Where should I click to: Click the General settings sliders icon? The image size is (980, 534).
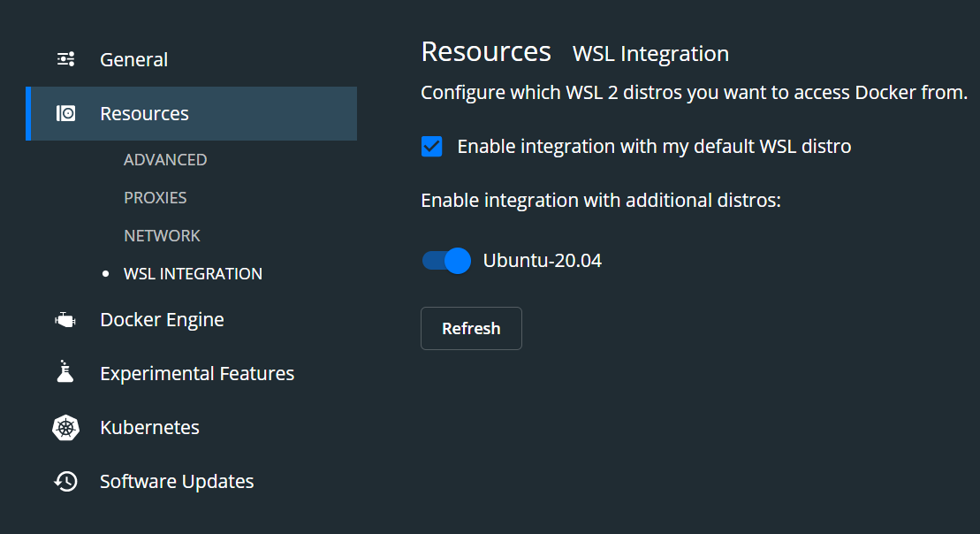point(66,59)
